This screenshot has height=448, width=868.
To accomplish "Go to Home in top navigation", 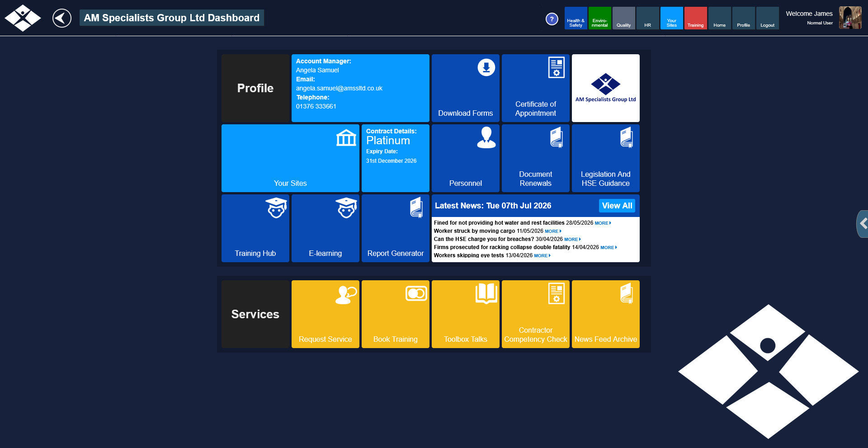I will 720,18.
